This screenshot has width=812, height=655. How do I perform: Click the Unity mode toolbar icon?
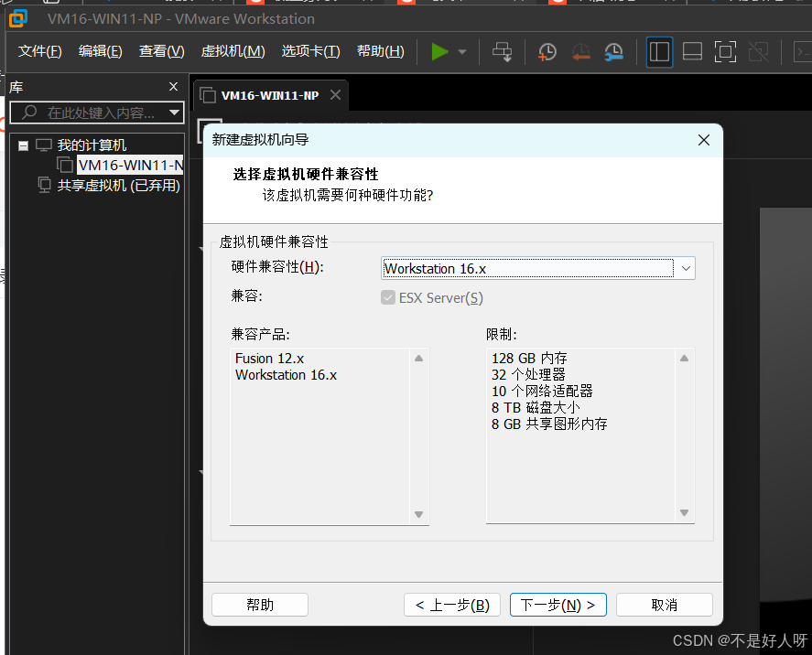[x=758, y=52]
